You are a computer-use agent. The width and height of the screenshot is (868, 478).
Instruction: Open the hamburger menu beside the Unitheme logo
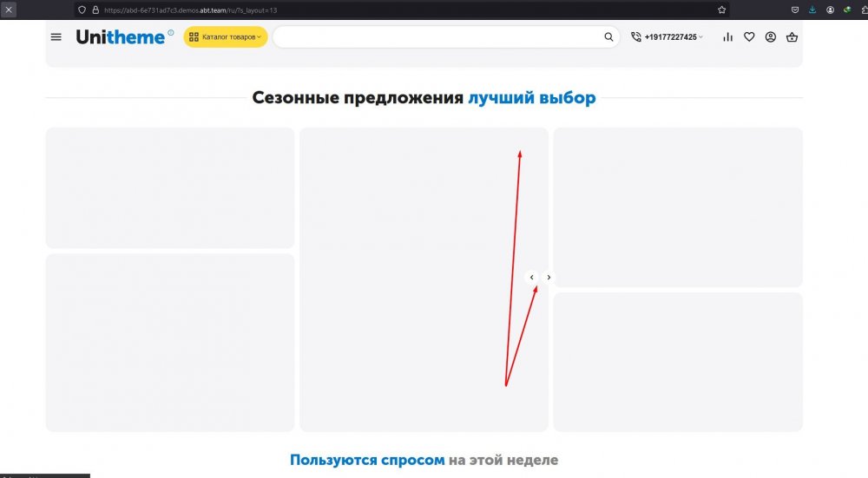tap(56, 37)
